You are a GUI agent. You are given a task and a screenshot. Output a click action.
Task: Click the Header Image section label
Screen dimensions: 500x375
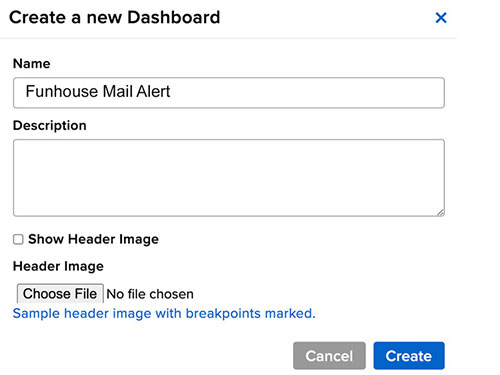[58, 266]
